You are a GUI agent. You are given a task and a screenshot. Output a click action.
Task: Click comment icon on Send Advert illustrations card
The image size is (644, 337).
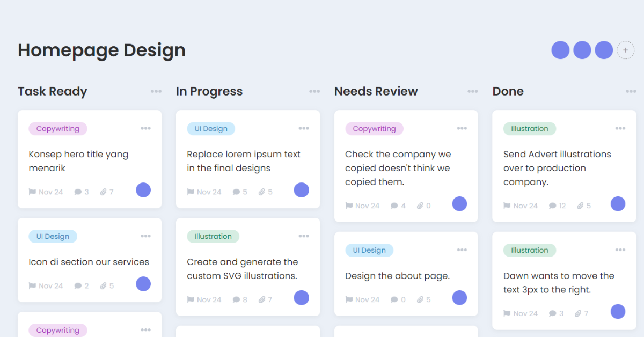pyautogui.click(x=552, y=206)
